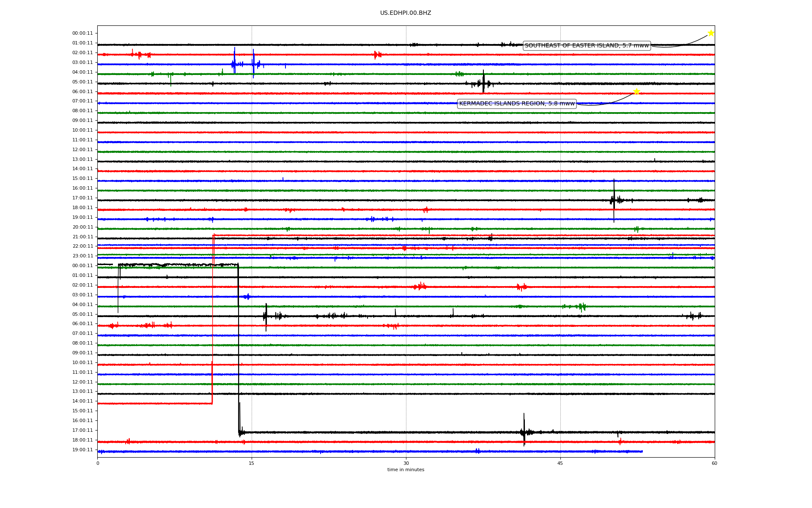Click the 0 tick label on x-axis
Image resolution: width=812 pixels, height=508 pixels.
(x=98, y=463)
